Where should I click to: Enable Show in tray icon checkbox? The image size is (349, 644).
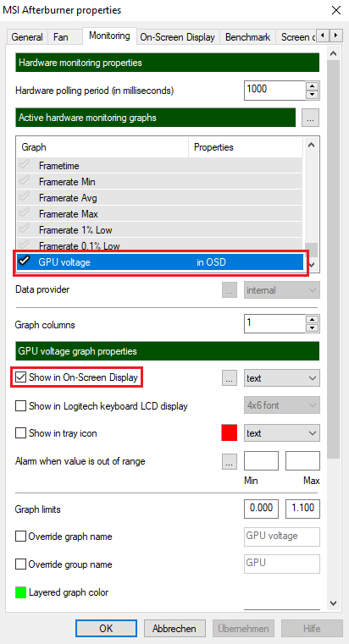click(x=20, y=433)
